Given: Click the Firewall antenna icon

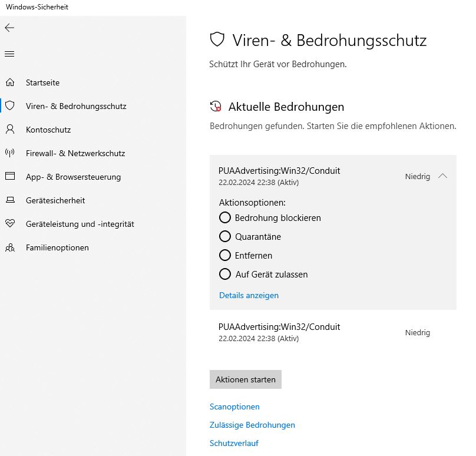Looking at the screenshot, I should click(10, 153).
